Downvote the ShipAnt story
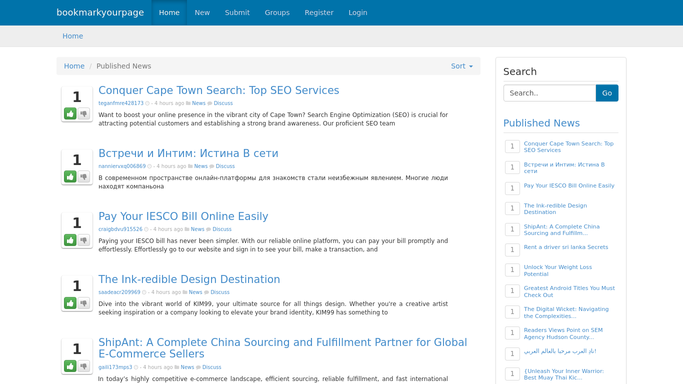 click(84, 366)
